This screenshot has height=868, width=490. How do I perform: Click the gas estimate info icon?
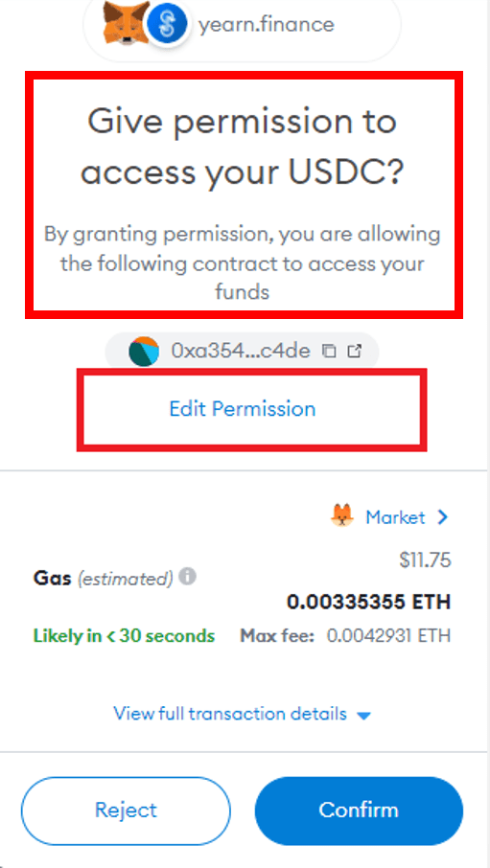tap(188, 577)
